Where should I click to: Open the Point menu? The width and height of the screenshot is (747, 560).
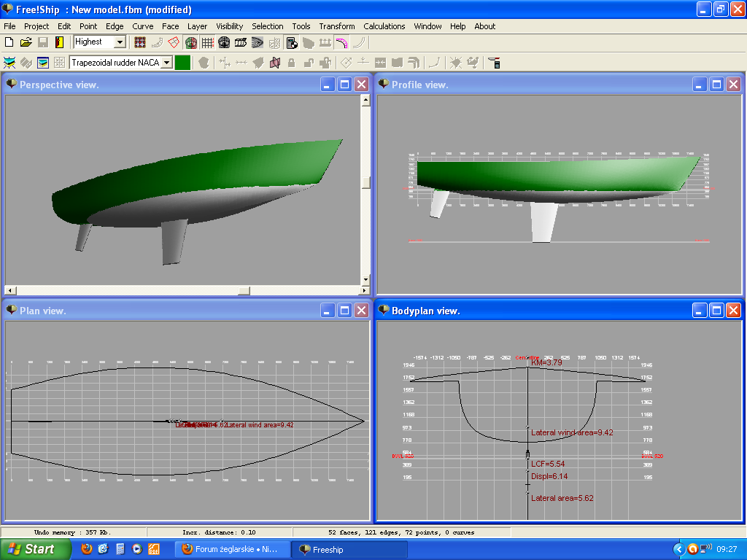coord(88,26)
